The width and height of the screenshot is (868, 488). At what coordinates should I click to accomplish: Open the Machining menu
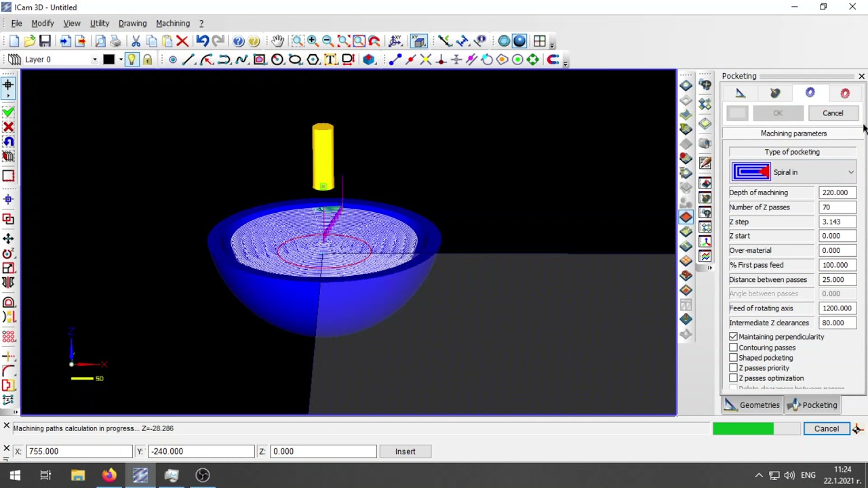coord(173,23)
